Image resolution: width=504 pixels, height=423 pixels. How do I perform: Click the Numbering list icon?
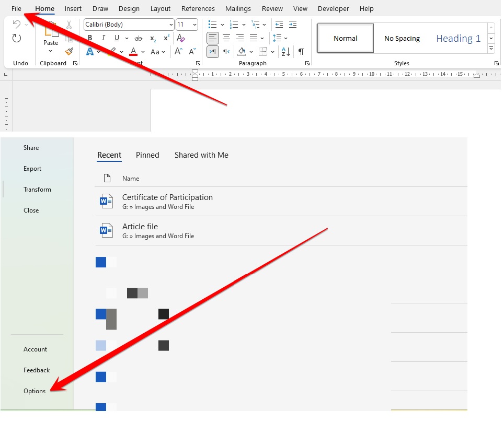pos(234,25)
